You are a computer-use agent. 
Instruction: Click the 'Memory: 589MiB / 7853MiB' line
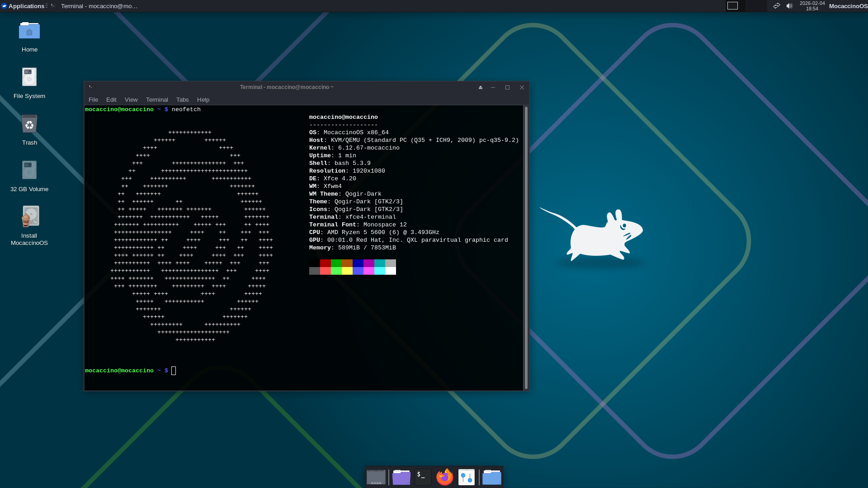(x=353, y=248)
